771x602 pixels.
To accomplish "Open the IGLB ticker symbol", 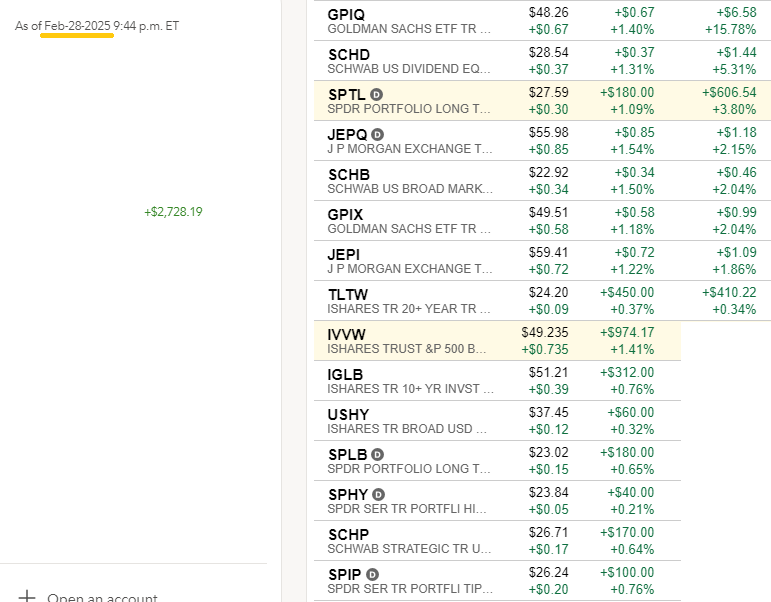I will coord(345,375).
